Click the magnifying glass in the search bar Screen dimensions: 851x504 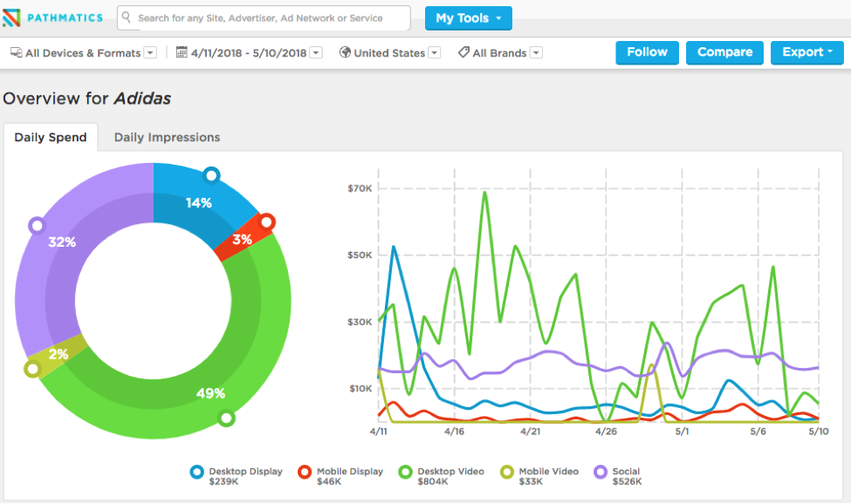point(127,18)
